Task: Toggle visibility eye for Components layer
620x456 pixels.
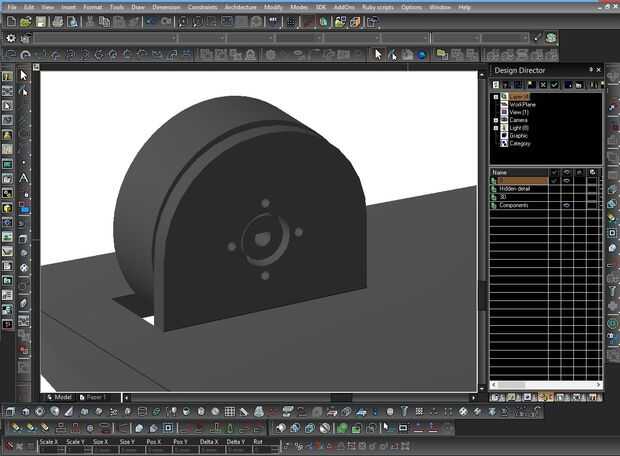Action: (567, 205)
